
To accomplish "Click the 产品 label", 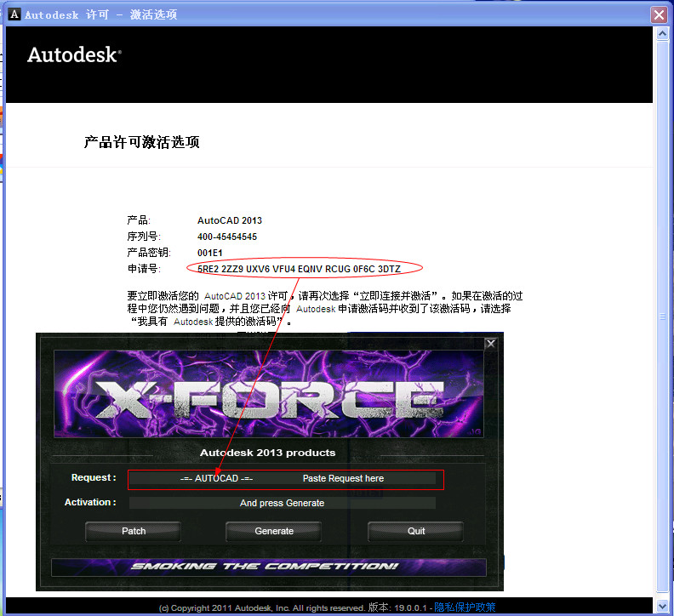I will [x=138, y=220].
